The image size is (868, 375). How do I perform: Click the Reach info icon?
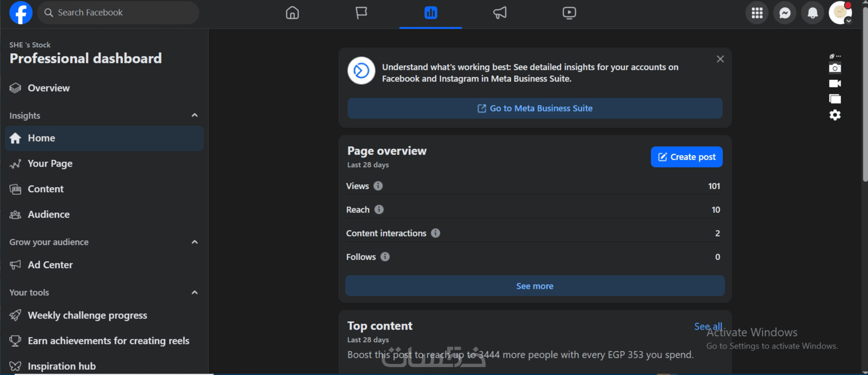(379, 210)
